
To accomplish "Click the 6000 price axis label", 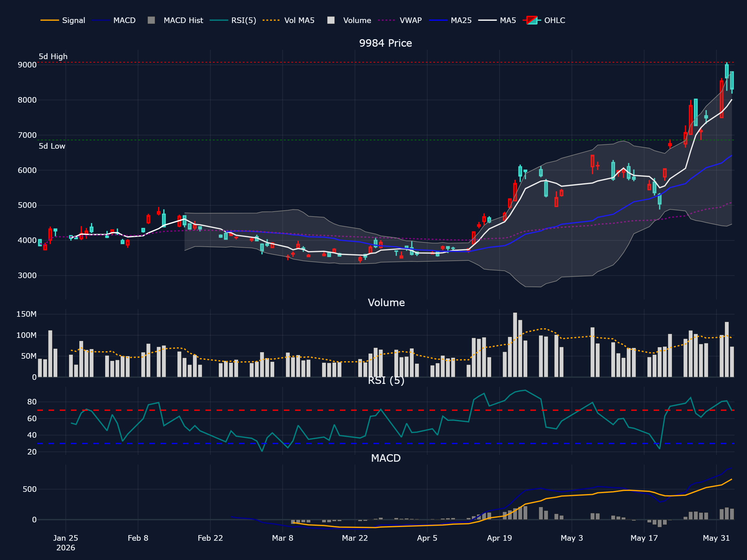I will 27,170.
